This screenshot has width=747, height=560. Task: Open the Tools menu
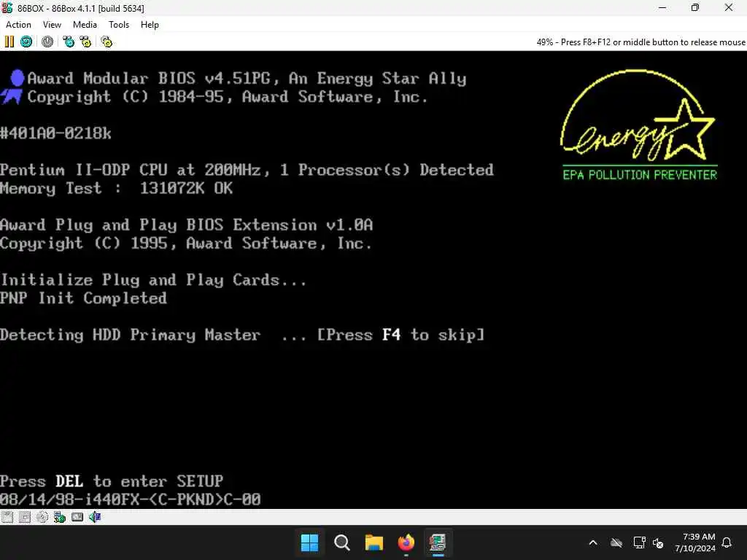click(x=119, y=25)
